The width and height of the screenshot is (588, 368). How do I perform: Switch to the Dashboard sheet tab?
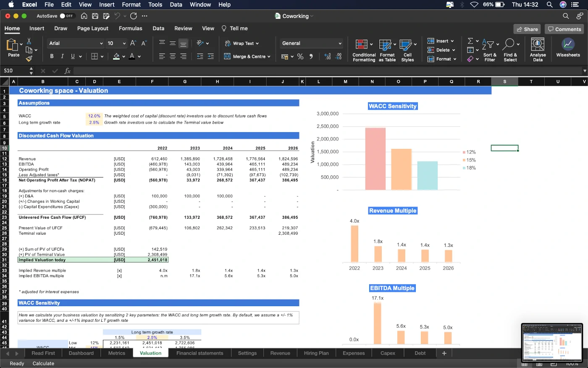(x=81, y=353)
